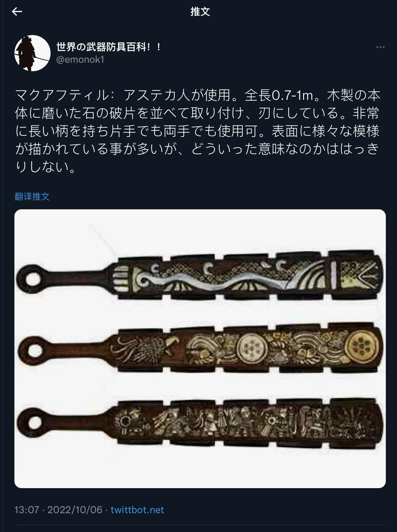This screenshot has width=397, height=532.
Task: Open profile via name 世界の武器防具百科!!
Action: pos(109,47)
